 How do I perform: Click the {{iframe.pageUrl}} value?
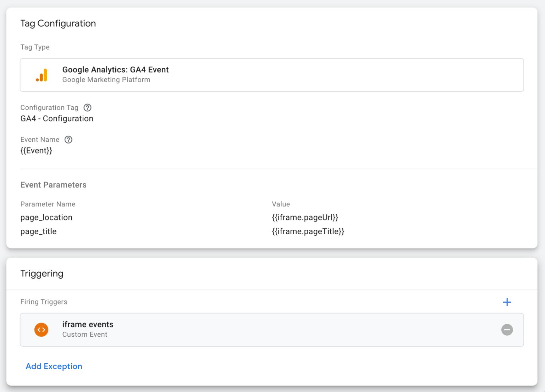point(305,218)
